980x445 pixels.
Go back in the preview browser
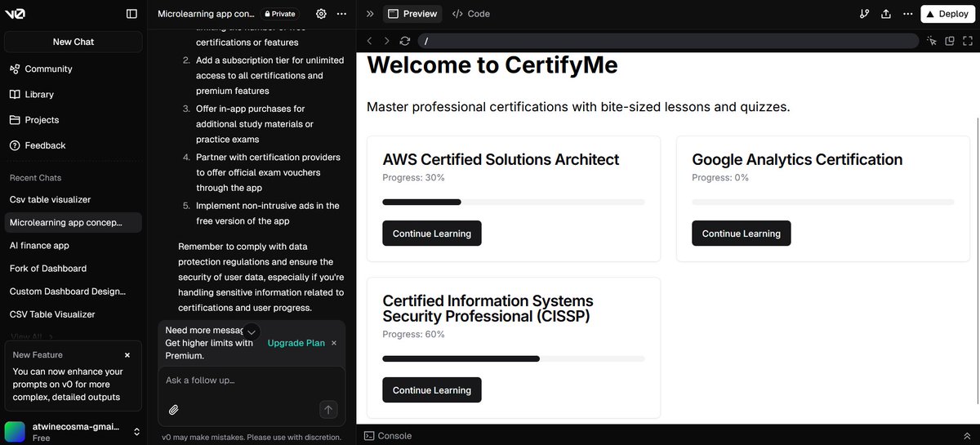click(x=369, y=41)
